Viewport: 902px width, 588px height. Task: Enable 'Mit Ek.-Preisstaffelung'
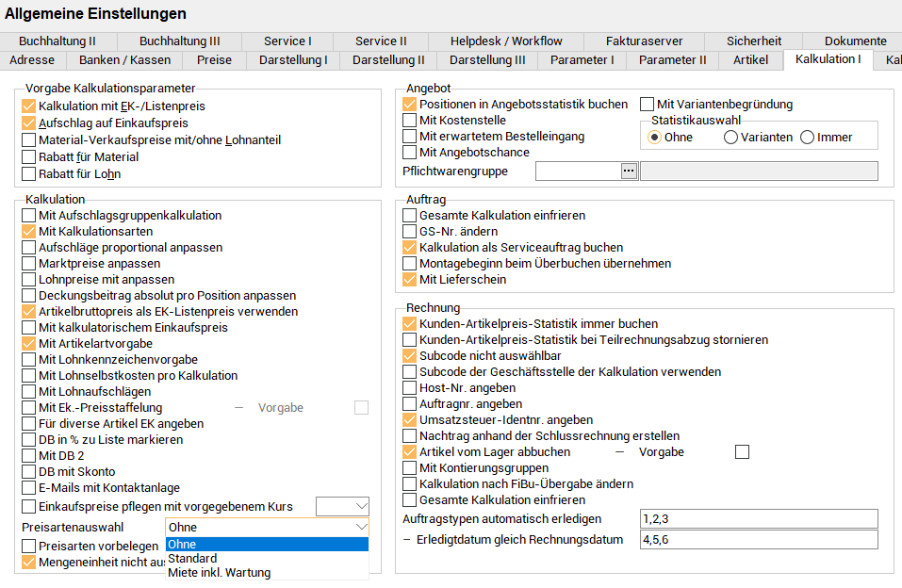pos(29,408)
